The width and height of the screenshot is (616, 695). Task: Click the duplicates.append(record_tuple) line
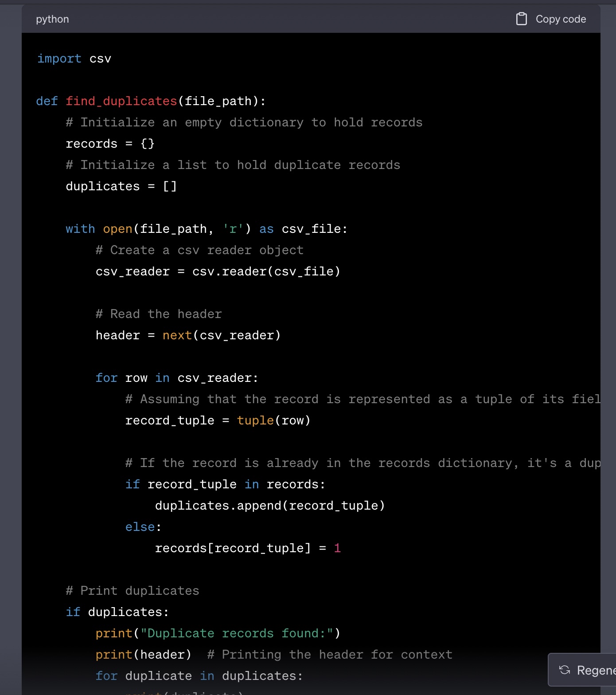[x=269, y=506]
